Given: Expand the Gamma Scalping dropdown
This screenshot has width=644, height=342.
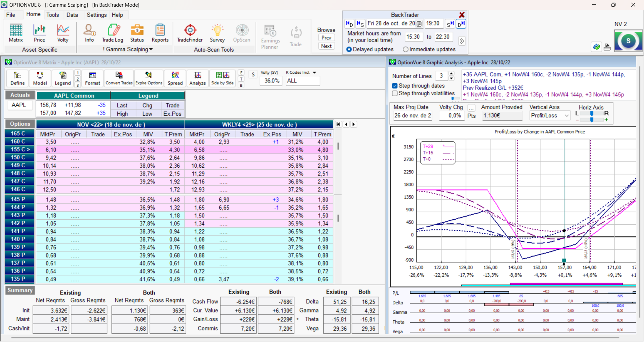Looking at the screenshot, I should click(x=128, y=50).
